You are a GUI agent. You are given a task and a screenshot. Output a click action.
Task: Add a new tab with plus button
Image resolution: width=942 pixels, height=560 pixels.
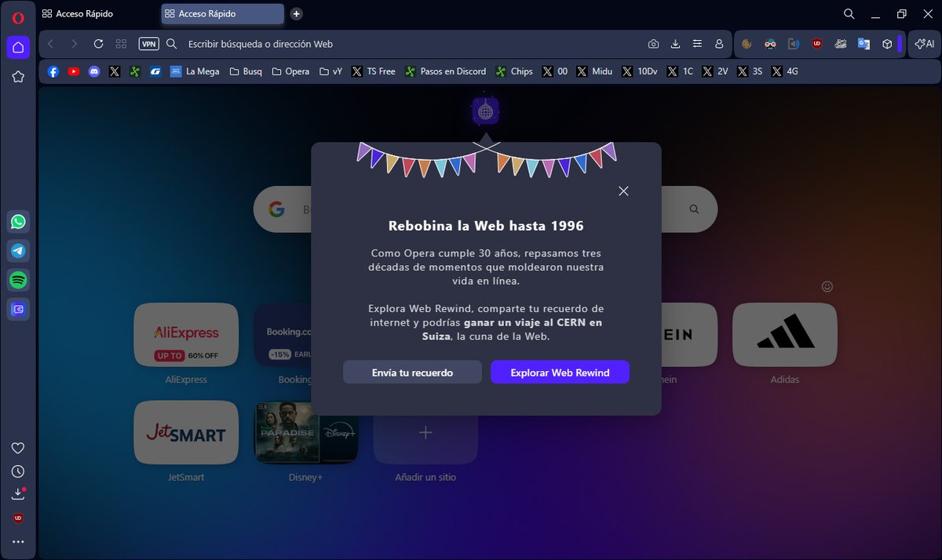pyautogui.click(x=296, y=13)
